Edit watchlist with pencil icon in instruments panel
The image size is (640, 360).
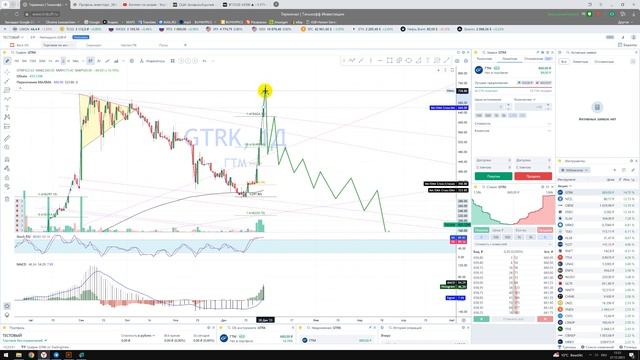[x=633, y=170]
